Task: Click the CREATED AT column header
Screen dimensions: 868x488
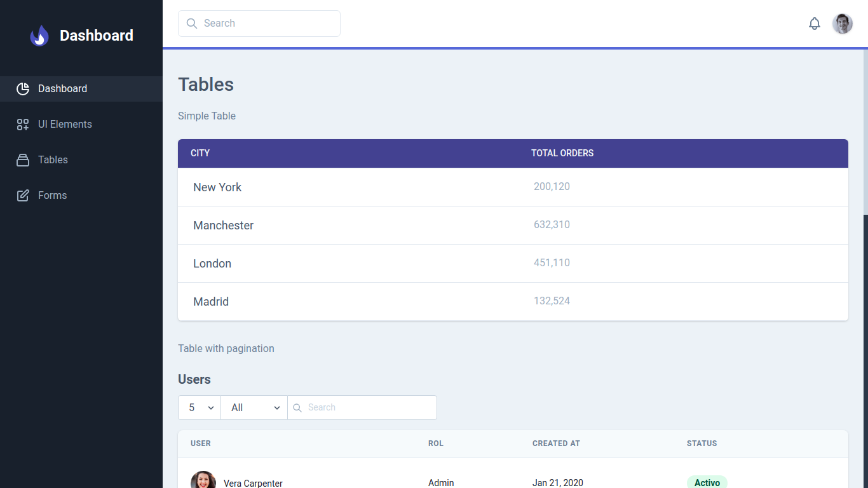Action: [x=556, y=444]
